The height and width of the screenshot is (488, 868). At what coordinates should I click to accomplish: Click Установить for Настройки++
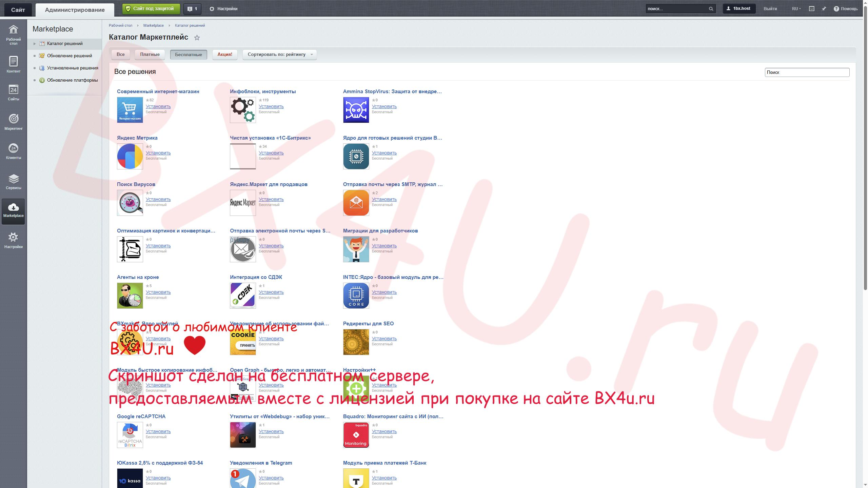coord(384,385)
